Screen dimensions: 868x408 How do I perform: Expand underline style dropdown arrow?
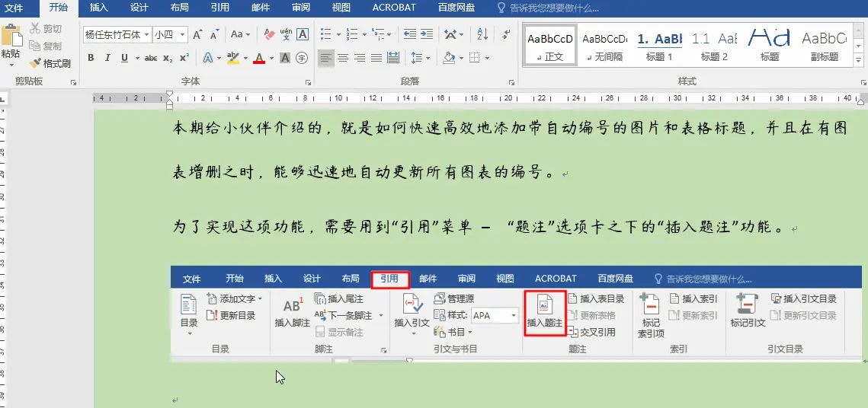point(136,58)
